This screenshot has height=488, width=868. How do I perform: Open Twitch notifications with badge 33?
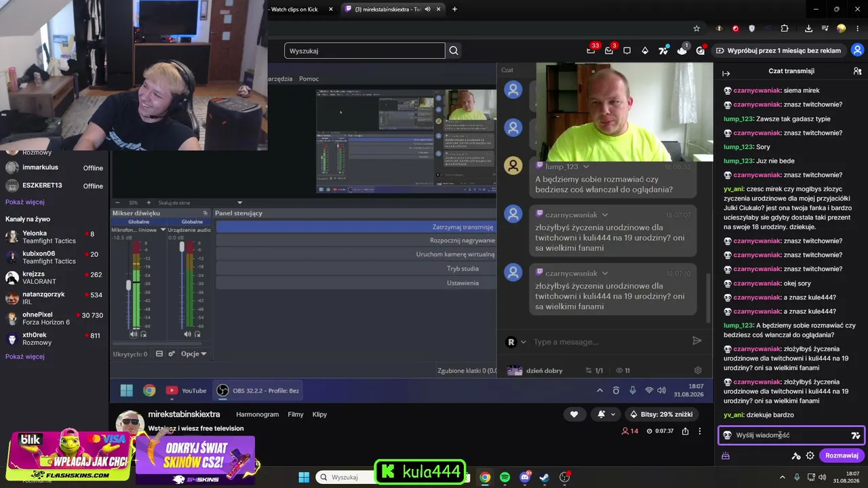click(591, 51)
